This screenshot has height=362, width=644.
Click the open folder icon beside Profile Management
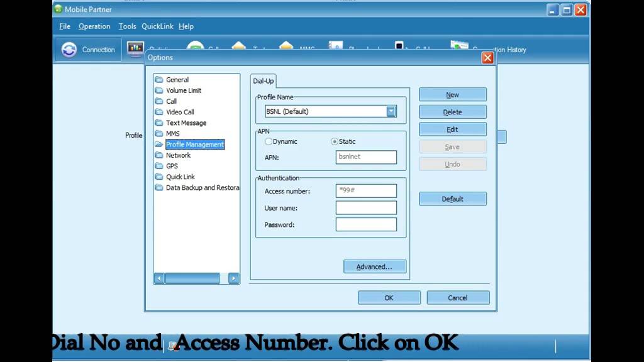pyautogui.click(x=159, y=144)
